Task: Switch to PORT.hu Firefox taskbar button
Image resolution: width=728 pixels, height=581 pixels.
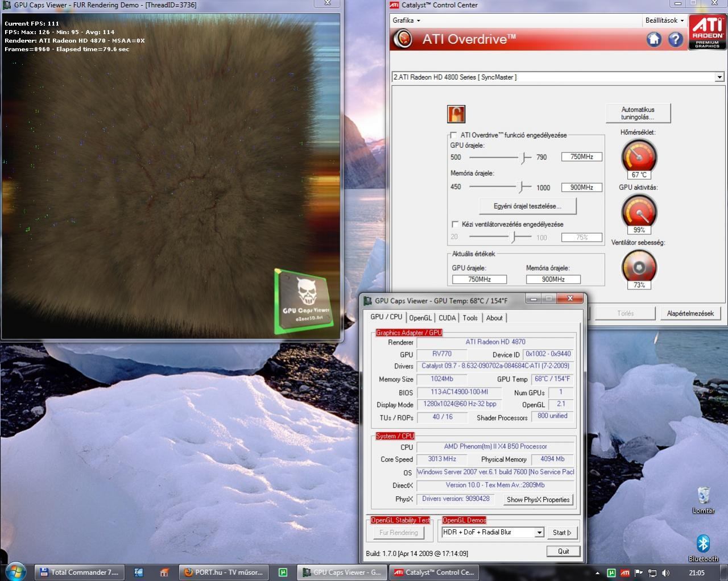Action: (224, 572)
